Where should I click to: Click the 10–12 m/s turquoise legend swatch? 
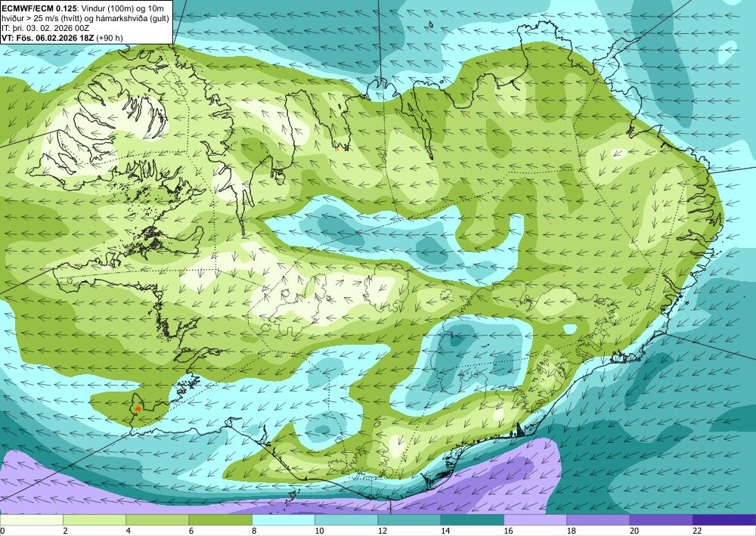(x=346, y=519)
